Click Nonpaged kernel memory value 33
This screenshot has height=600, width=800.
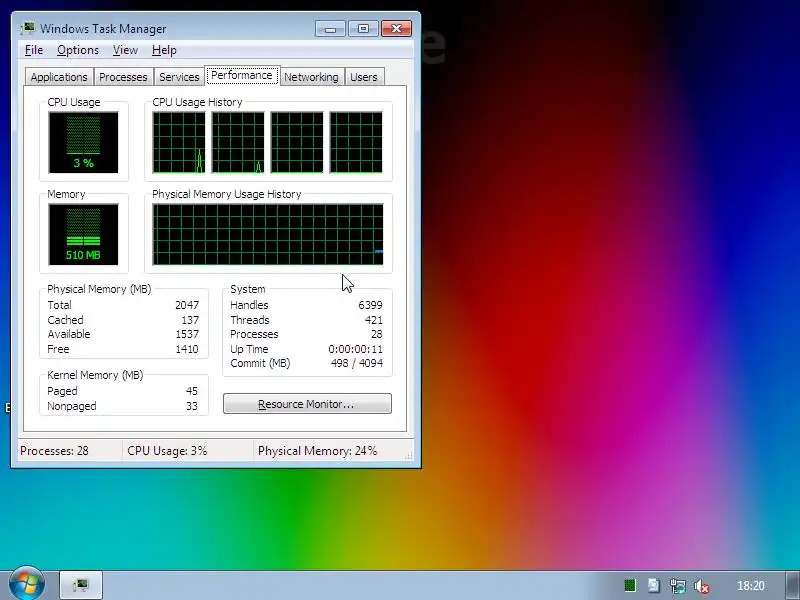point(191,406)
